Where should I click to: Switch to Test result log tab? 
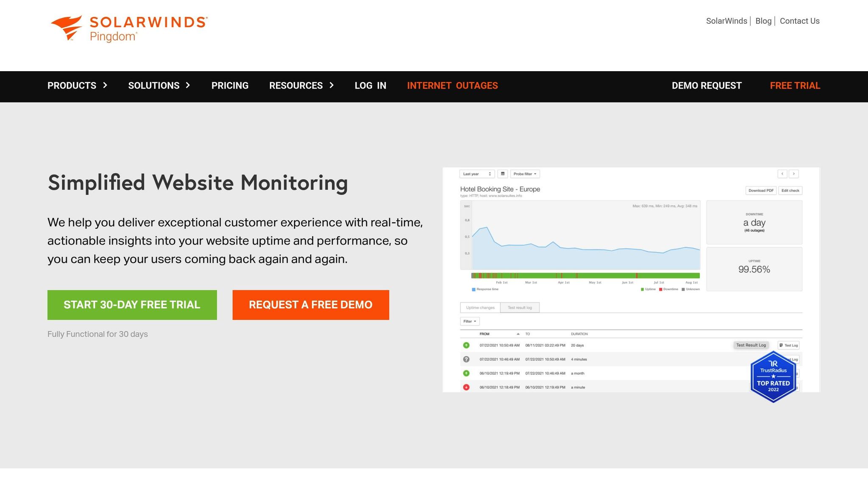(520, 308)
